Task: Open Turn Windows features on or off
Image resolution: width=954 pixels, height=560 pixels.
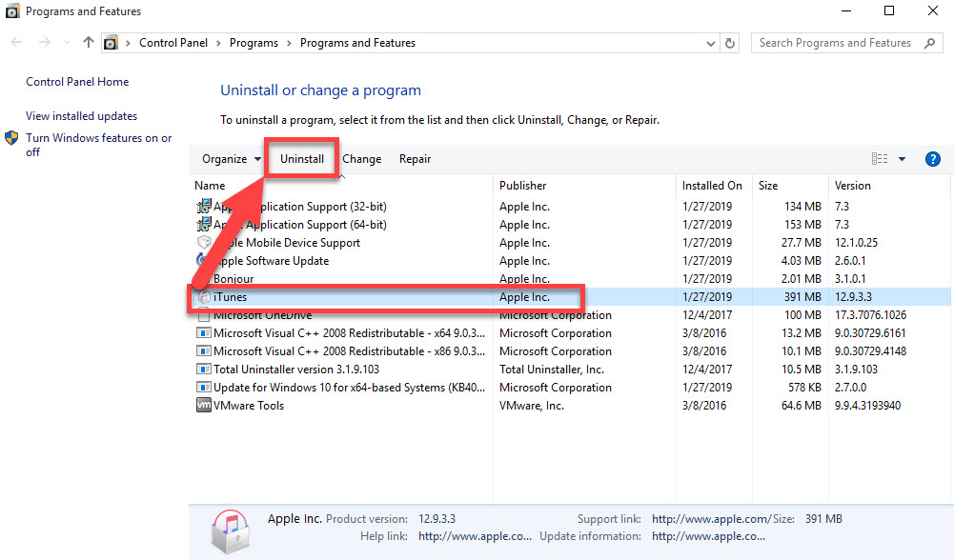Action: pos(98,145)
